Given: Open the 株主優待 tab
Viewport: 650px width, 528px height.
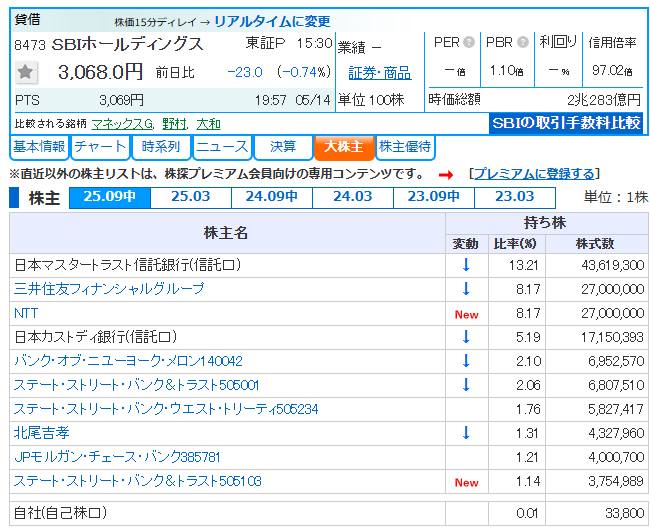Looking at the screenshot, I should 405,147.
